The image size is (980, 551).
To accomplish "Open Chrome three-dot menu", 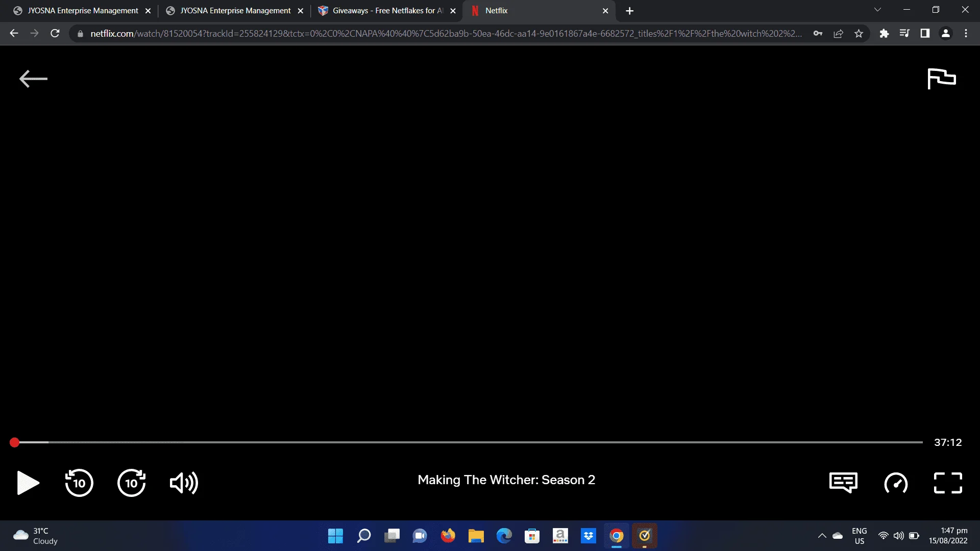I will pyautogui.click(x=966, y=34).
